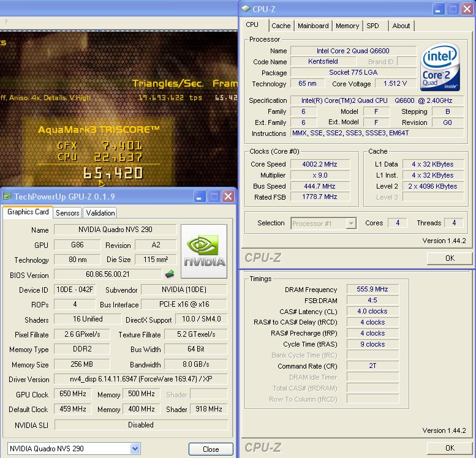The height and width of the screenshot is (458, 476).
Task: Close the GPU-Z window via red X
Action: pos(229,197)
